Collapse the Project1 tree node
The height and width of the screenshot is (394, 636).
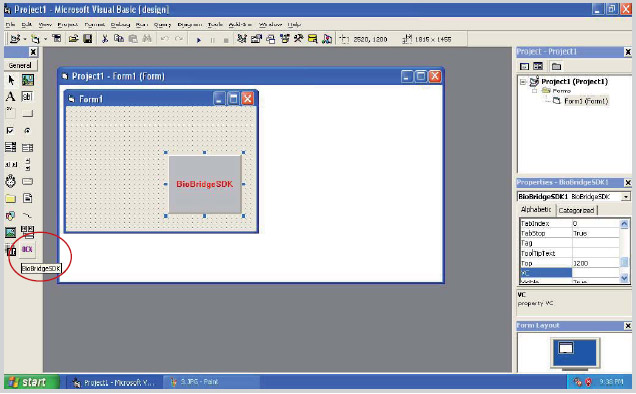[x=523, y=82]
